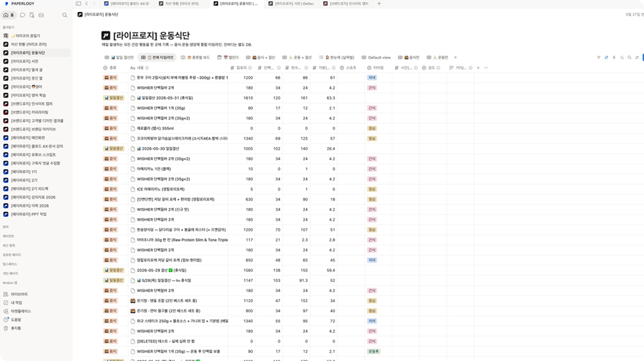Click the database filter funnel icon
This screenshot has width=644, height=361.
pyautogui.click(x=599, y=57)
